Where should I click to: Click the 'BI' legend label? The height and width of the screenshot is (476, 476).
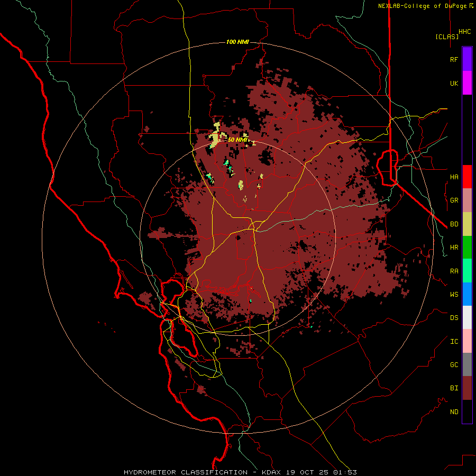tap(454, 388)
